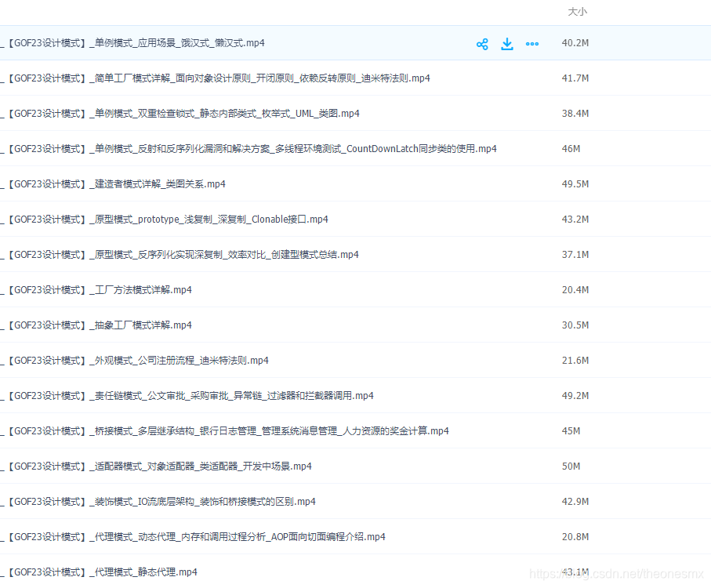Open 单例模式_反射和反序列化漏洞 CountDownLatch file

[248, 149]
